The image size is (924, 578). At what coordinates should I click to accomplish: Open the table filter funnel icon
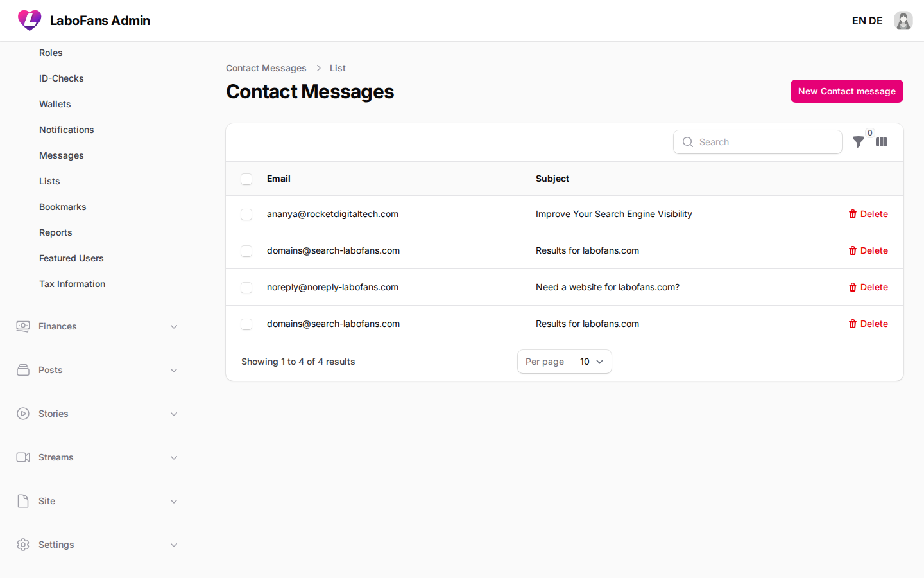[858, 142]
